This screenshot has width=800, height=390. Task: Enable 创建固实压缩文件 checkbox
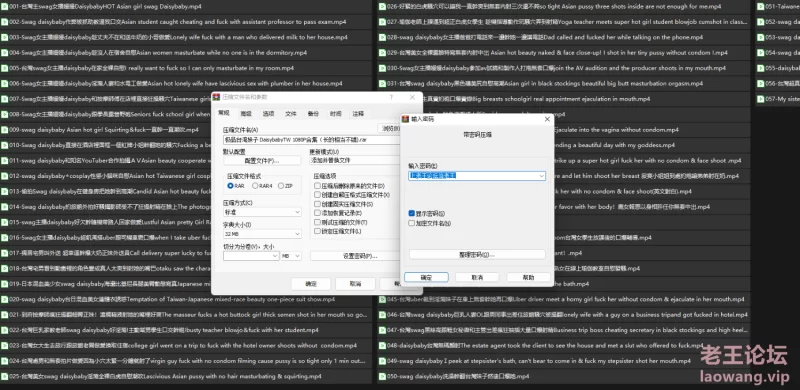coord(317,204)
